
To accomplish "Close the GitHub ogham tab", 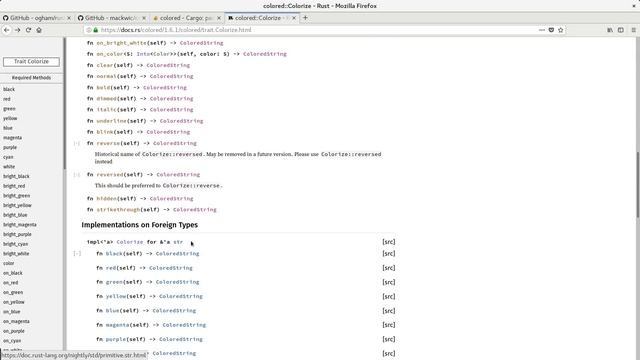I will [x=69, y=18].
